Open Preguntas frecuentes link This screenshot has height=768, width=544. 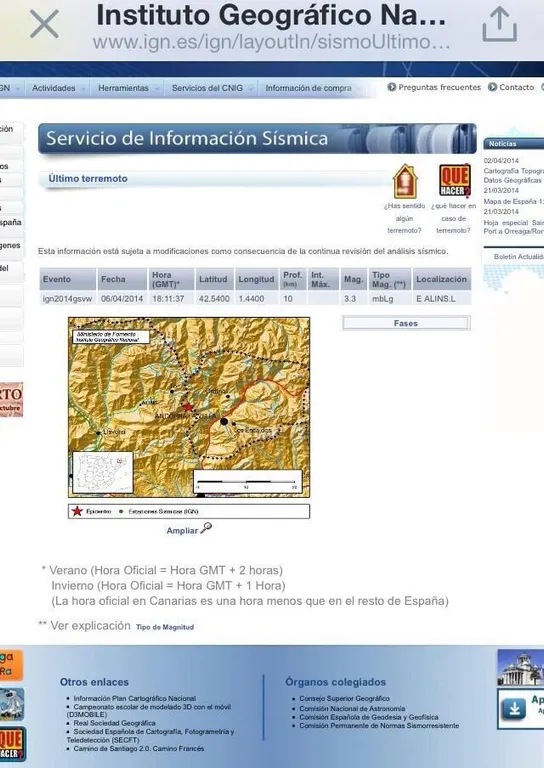pyautogui.click(x=439, y=87)
